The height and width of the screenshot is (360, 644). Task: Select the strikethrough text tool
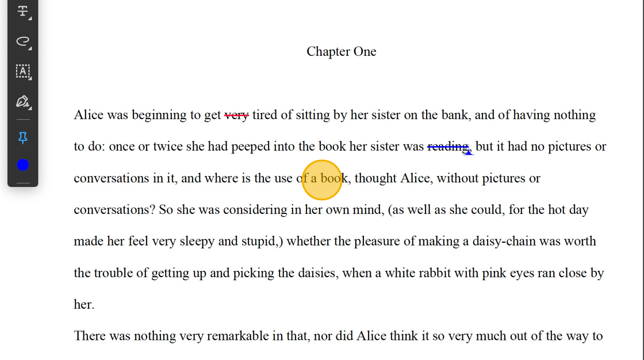[x=22, y=11]
